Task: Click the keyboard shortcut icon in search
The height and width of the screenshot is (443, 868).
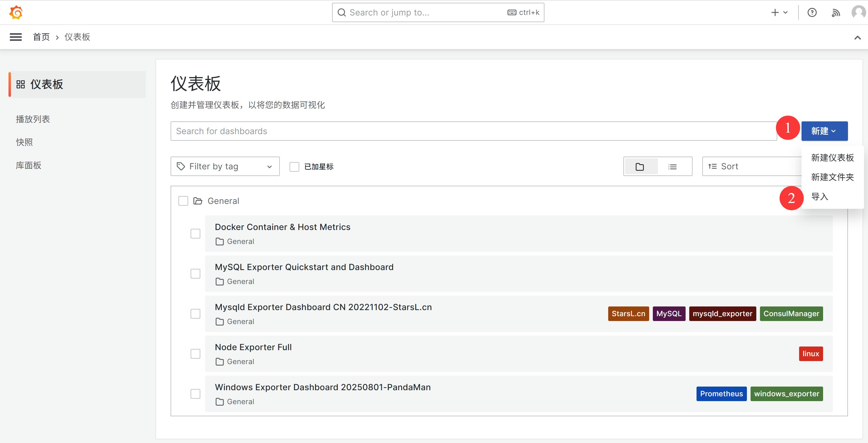Action: 511,12
